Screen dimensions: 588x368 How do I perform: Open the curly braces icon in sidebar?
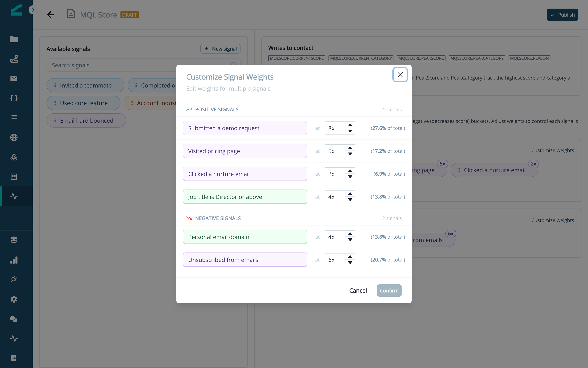14,98
